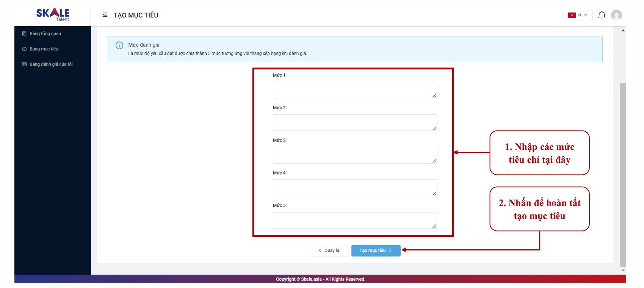Viewport: 644px width, 288px height.
Task: Select the Mức 3 input box
Action: coord(354,155)
